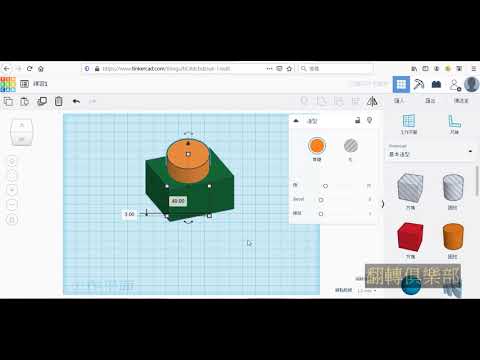Click the browser Reload button

coord(30,69)
